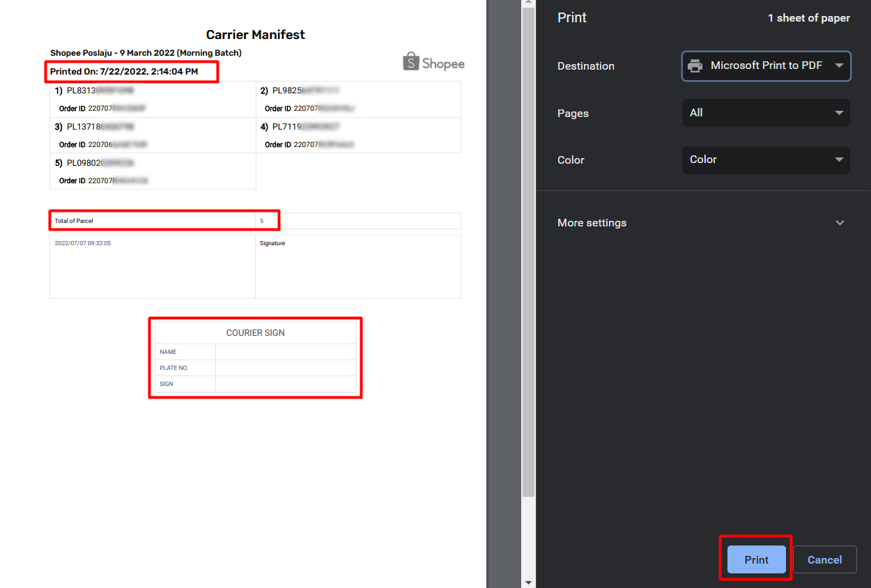The image size is (871, 588).
Task: Click the Destination dropdown arrow icon
Action: tap(840, 66)
